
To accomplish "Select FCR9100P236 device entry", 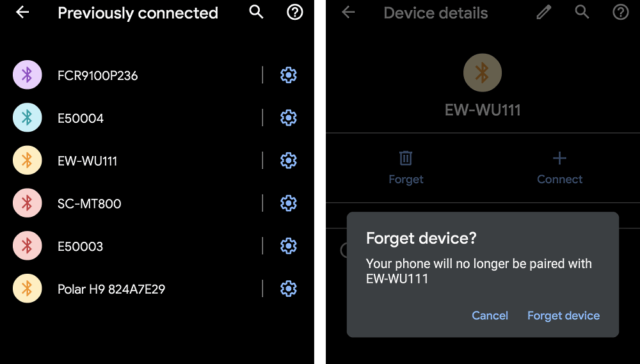I will click(x=97, y=75).
